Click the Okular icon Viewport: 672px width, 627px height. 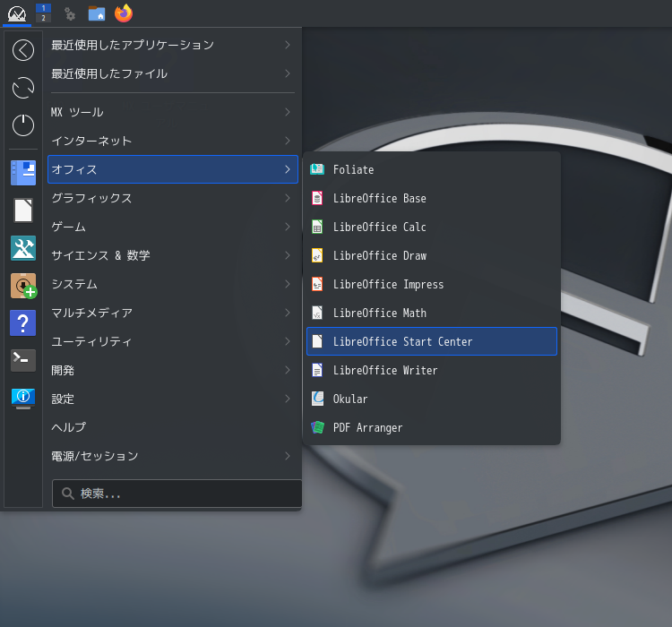tap(317, 399)
